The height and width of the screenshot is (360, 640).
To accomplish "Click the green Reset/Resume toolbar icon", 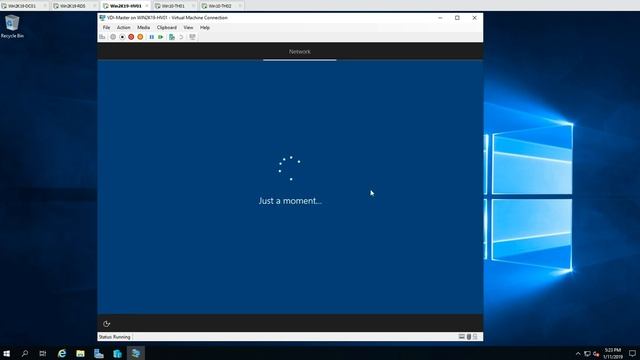I will pyautogui.click(x=161, y=37).
